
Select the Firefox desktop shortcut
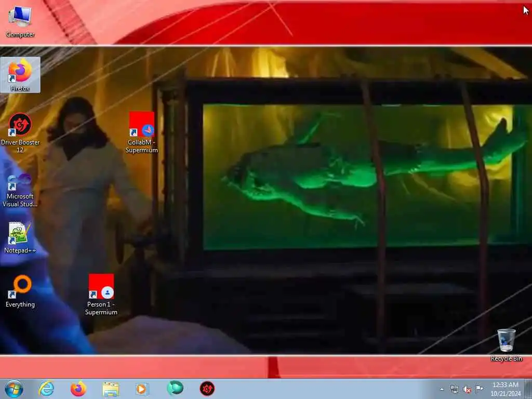pos(20,75)
